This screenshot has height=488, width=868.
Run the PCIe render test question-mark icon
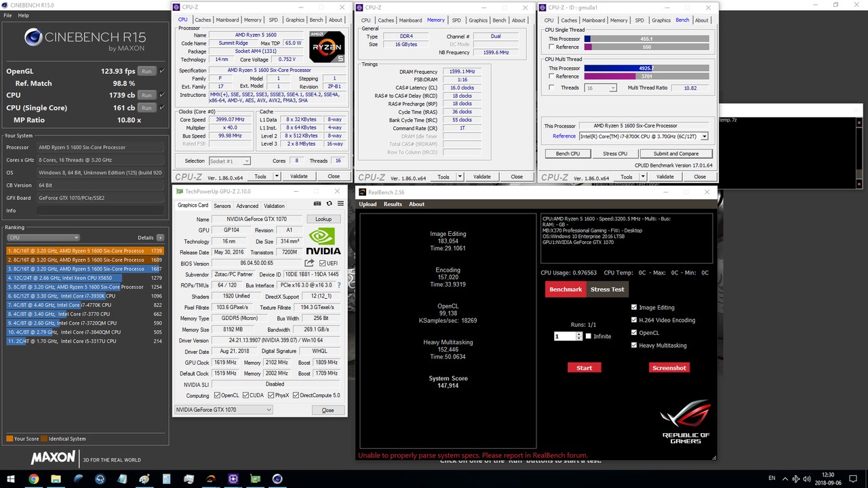(x=339, y=285)
